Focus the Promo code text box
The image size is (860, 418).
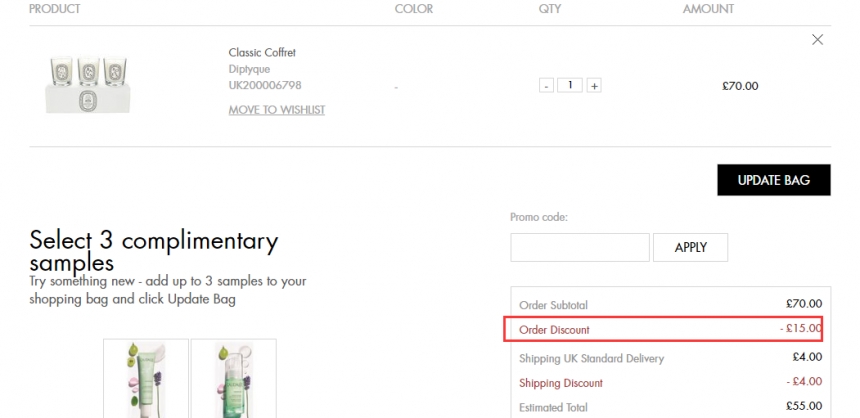(x=580, y=247)
